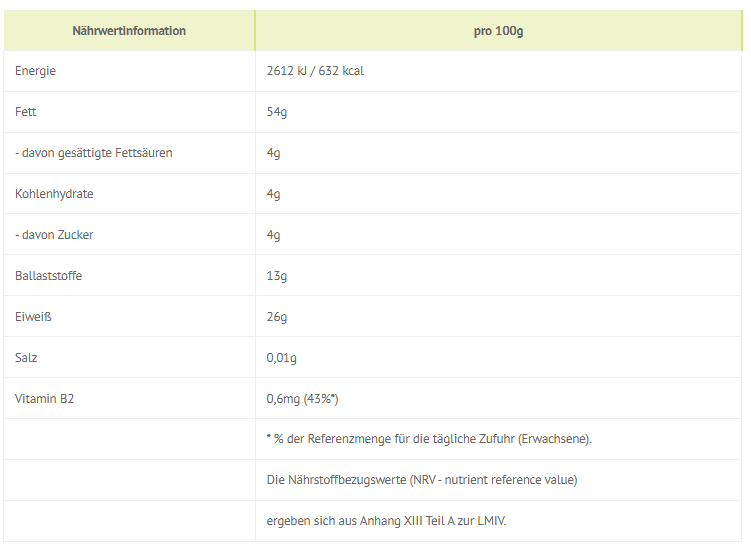This screenshot has height=555, width=751.
Task: Click the 4g saturated fat value
Action: coord(273,153)
